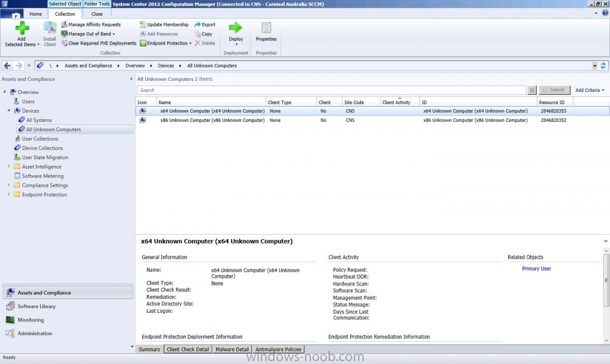Click in the Search input field
Image resolution: width=610 pixels, height=364 pixels.
(x=331, y=90)
